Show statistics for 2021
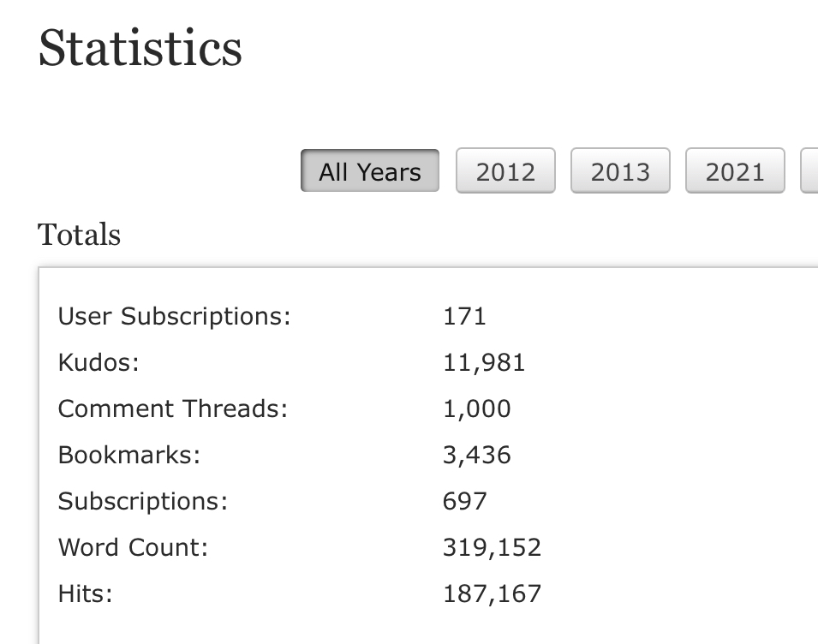This screenshot has width=818, height=644. pos(735,171)
